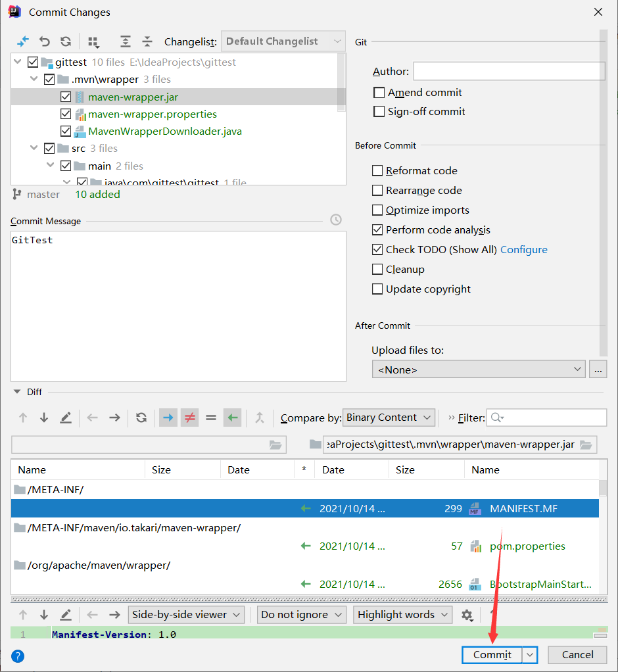This screenshot has width=618, height=672.
Task: Enable Update copyright checkbox
Action: (377, 289)
